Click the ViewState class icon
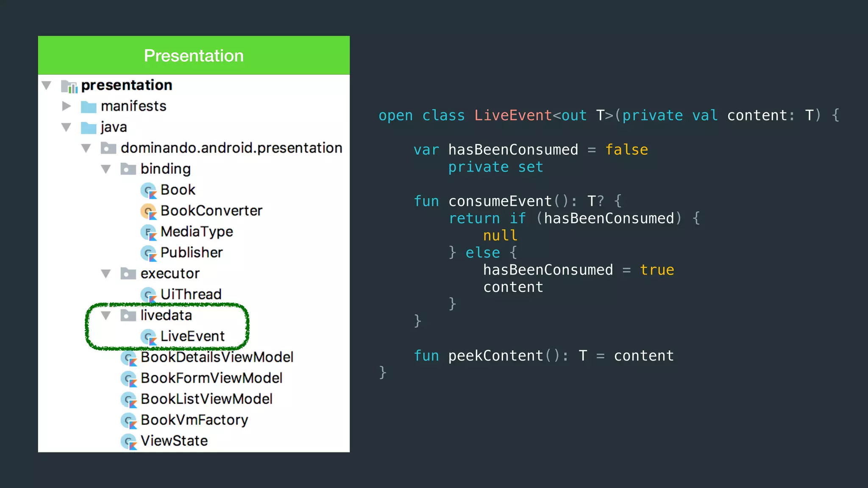The width and height of the screenshot is (868, 488). 129,441
